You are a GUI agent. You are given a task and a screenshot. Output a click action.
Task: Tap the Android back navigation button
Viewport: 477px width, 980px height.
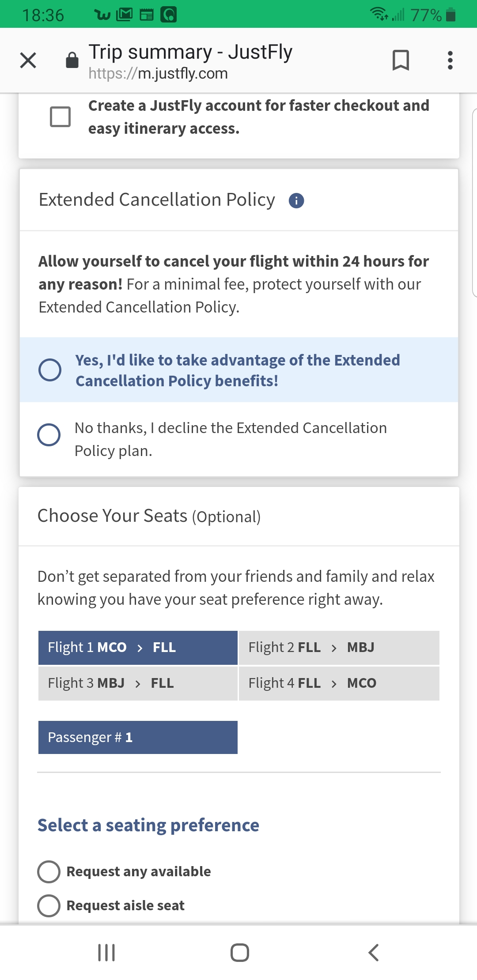pos(373,952)
